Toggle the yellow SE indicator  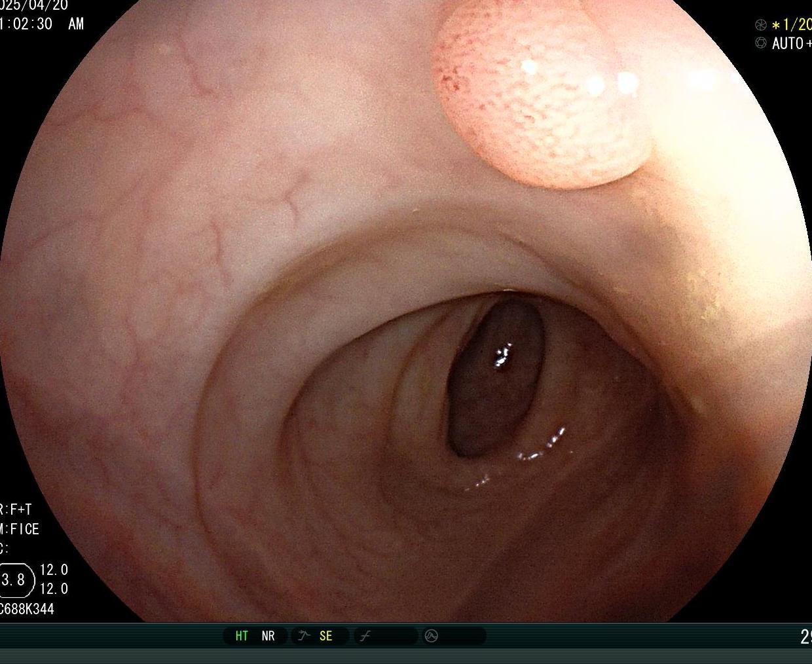325,636
